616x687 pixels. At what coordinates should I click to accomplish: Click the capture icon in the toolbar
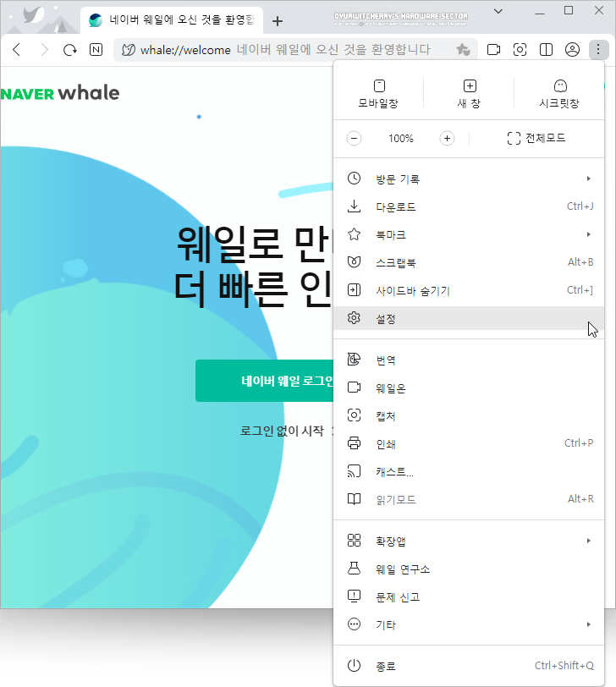(520, 50)
